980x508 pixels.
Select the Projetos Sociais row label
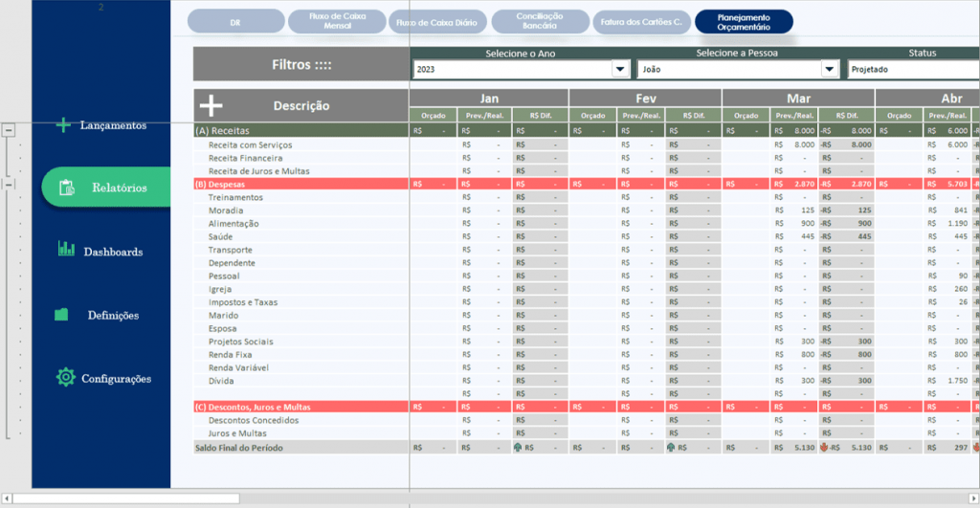click(240, 342)
